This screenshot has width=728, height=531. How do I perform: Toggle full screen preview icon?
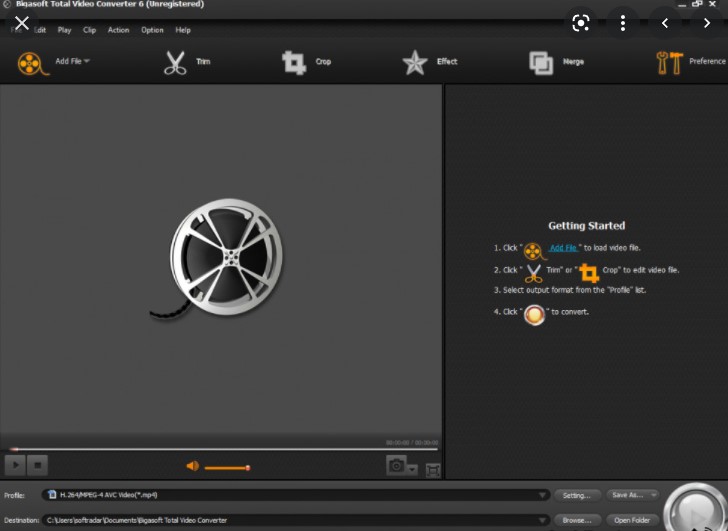pos(433,471)
